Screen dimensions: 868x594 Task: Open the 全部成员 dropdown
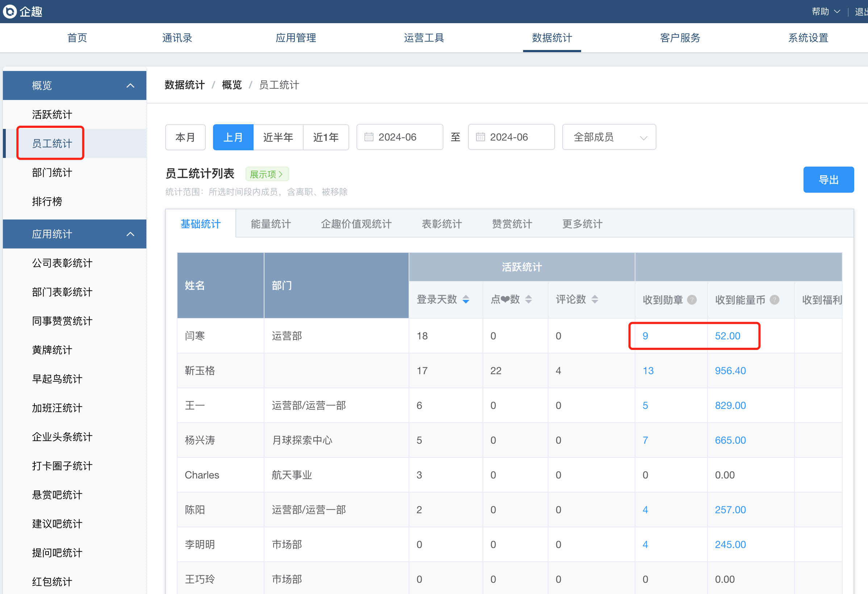coord(609,137)
